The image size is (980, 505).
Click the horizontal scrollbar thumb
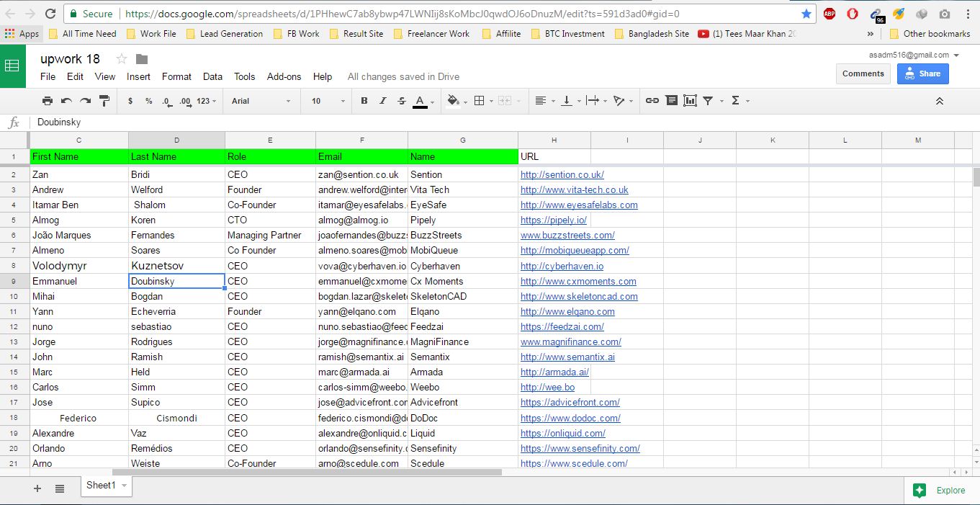click(x=307, y=473)
